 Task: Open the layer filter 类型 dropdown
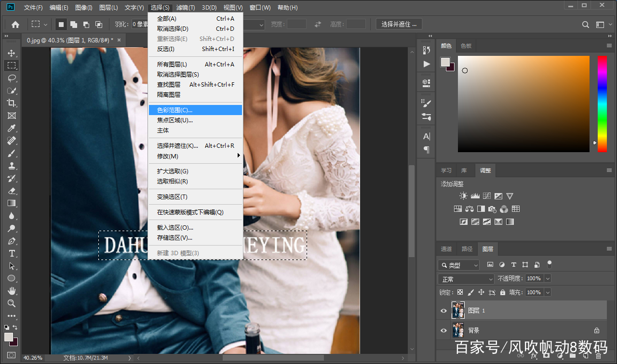coord(459,265)
